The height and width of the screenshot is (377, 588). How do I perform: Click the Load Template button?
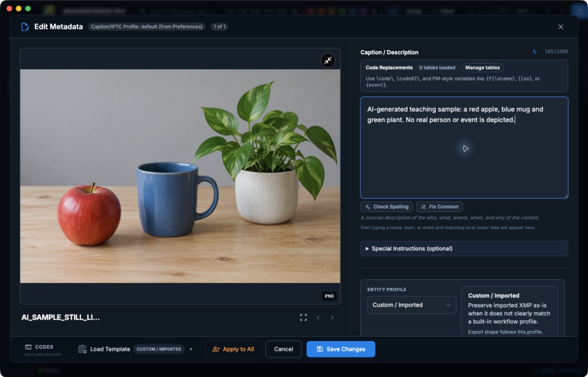[x=104, y=349]
